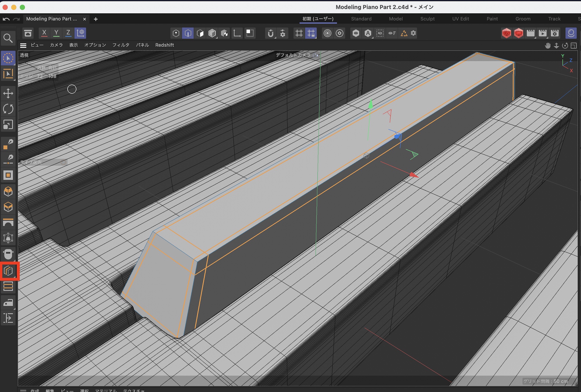The height and width of the screenshot is (392, 581).
Task: Switch to the Sculpt layout tab
Action: tap(427, 19)
